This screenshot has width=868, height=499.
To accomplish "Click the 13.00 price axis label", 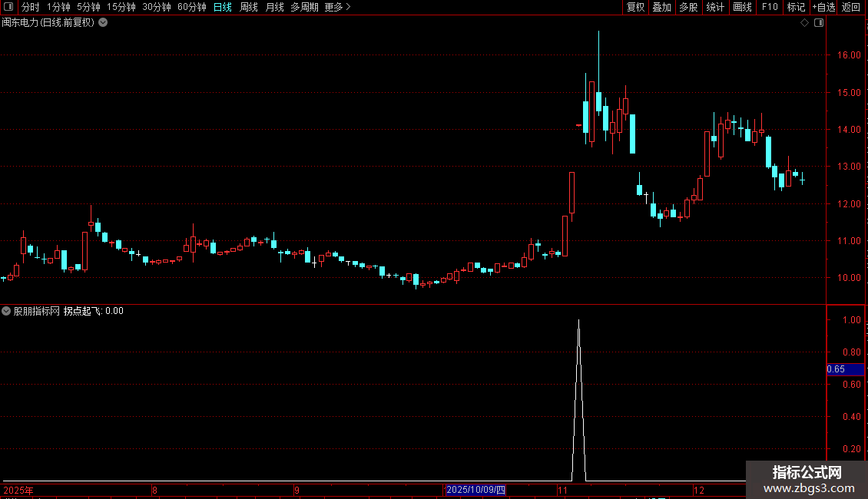I will 849,166.
